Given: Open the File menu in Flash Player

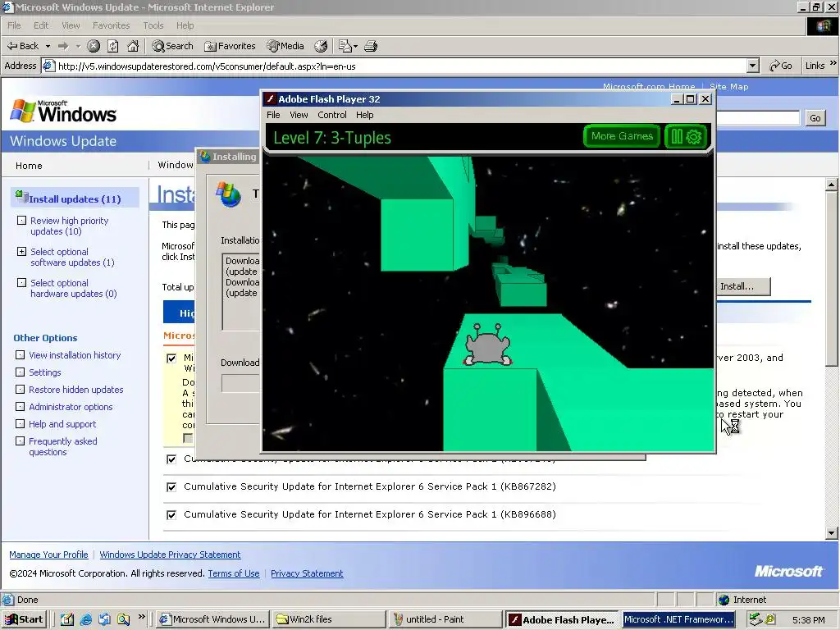Looking at the screenshot, I should click(273, 115).
